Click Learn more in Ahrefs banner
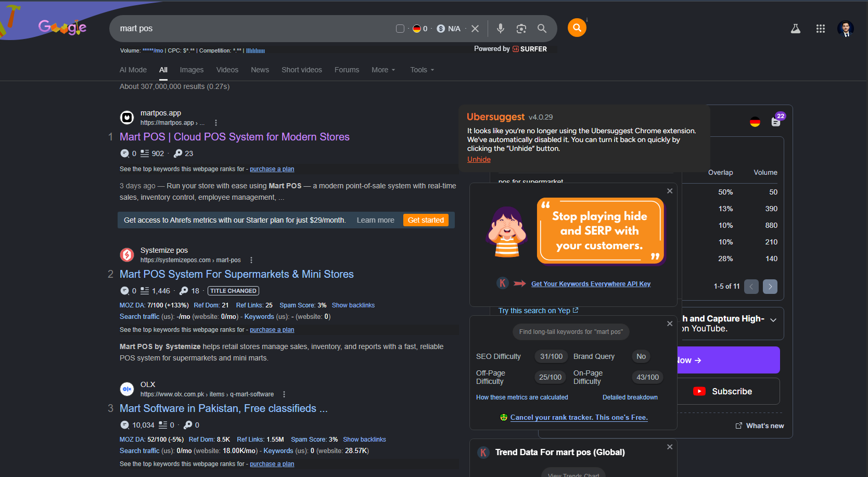Viewport: 868px width, 477px height. point(376,220)
